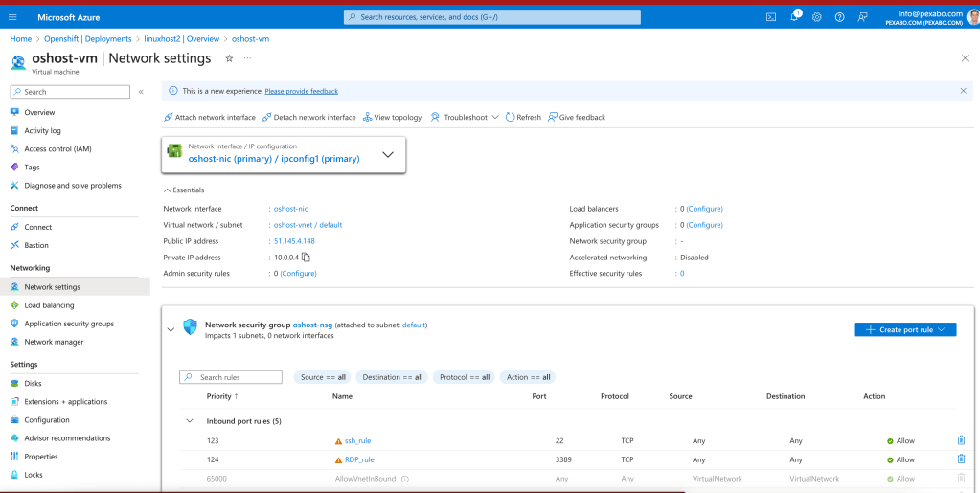This screenshot has height=493, width=980.
Task: Open the oshost-nsg link
Action: 312,325
